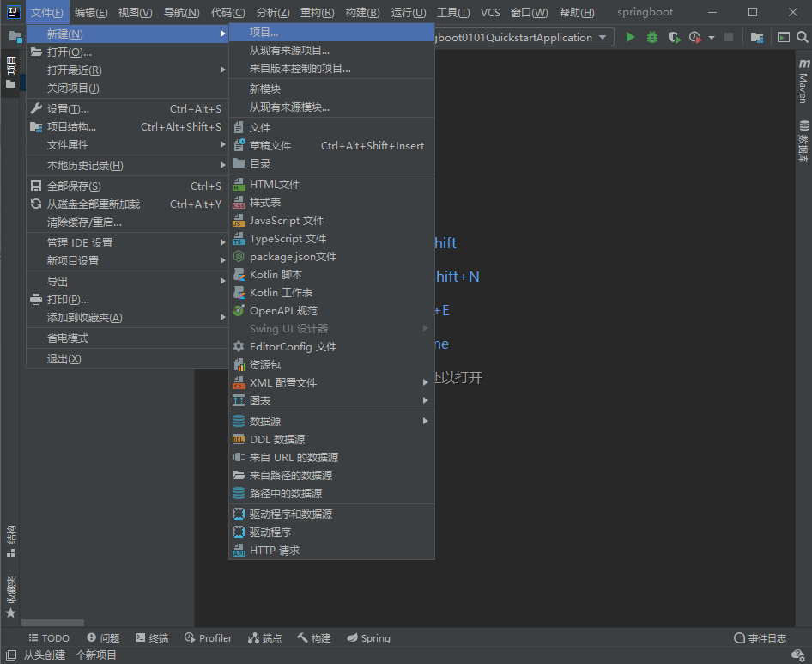
Task: Create a new Stylesheet (样式表)
Action: tap(331, 203)
